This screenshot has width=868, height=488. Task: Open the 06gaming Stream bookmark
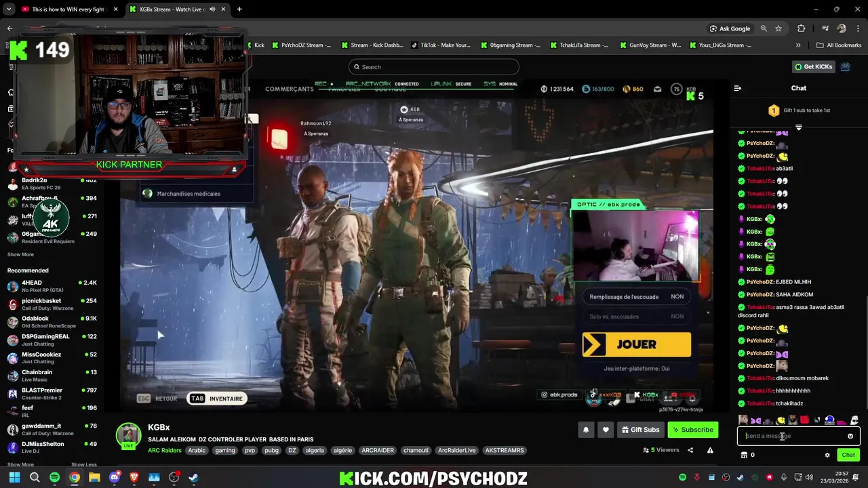tap(511, 45)
